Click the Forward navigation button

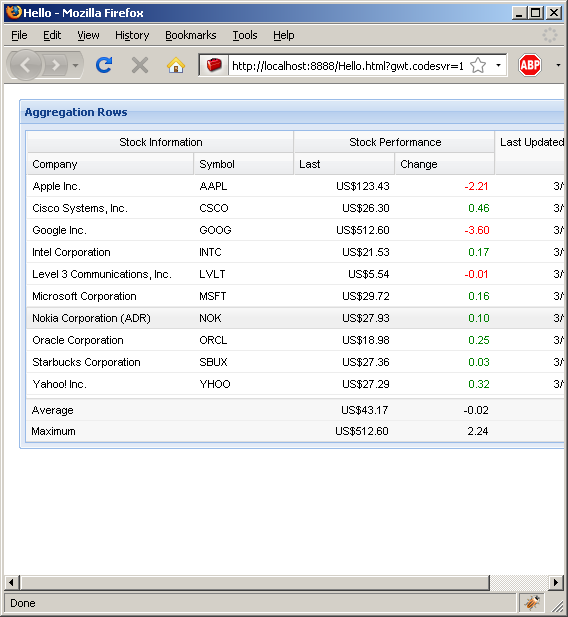56,65
